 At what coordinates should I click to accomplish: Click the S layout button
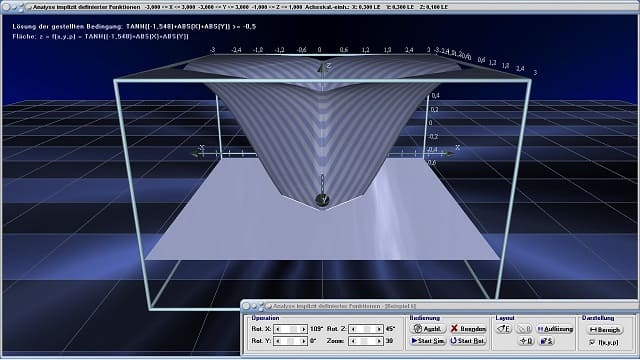[546, 341]
